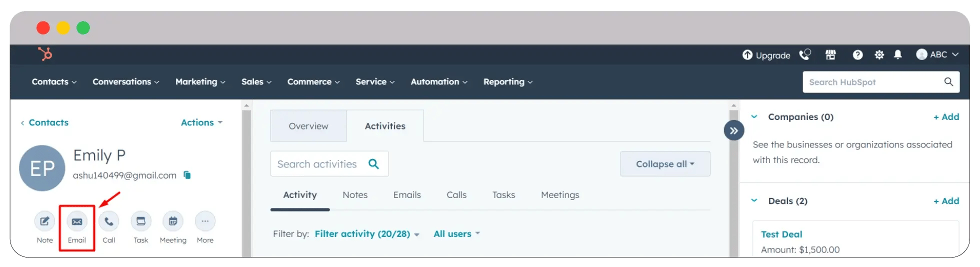Image resolution: width=980 pixels, height=267 pixels.
Task: Switch to the Overview tab
Action: coord(308,126)
